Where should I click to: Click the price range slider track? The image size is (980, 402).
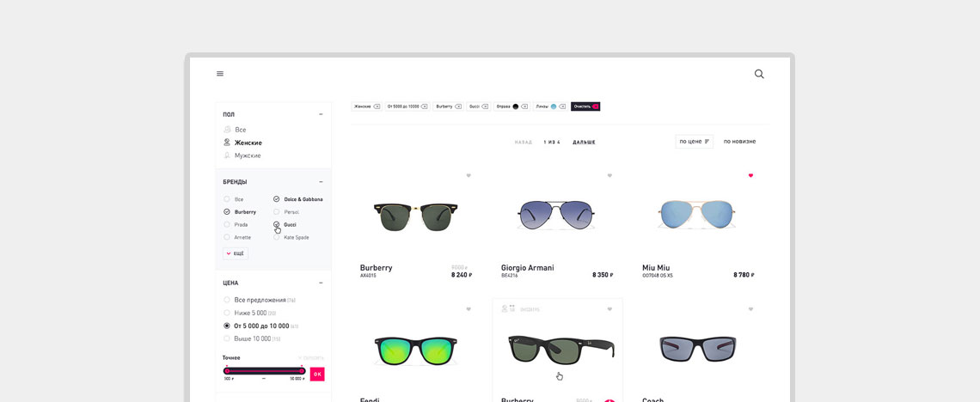point(265,371)
